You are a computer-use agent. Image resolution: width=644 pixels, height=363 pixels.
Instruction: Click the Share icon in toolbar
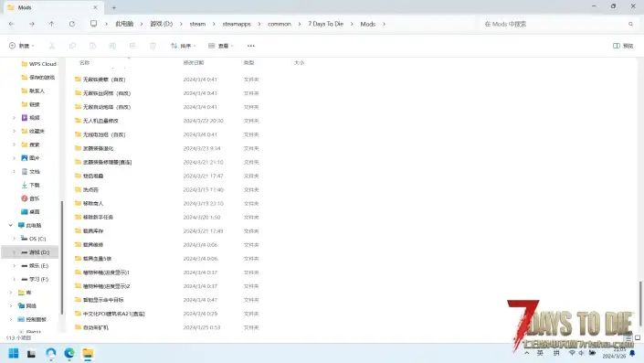pyautogui.click(x=132, y=46)
